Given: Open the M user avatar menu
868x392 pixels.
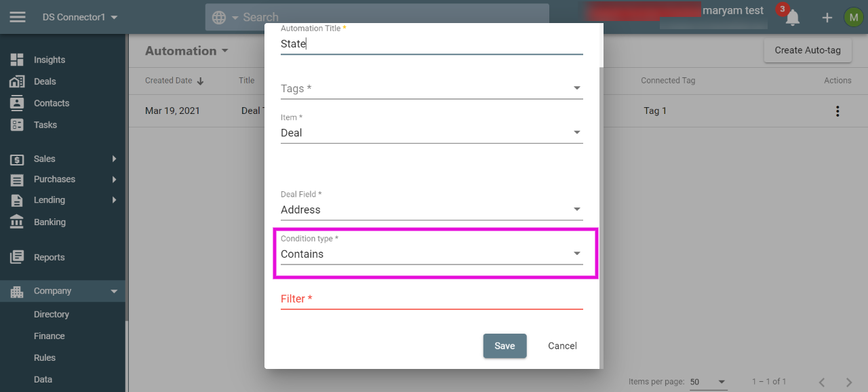Looking at the screenshot, I should (x=853, y=17).
